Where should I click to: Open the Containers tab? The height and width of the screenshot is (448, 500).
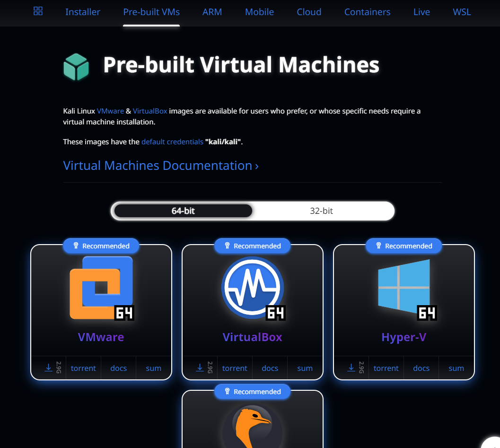coord(368,12)
